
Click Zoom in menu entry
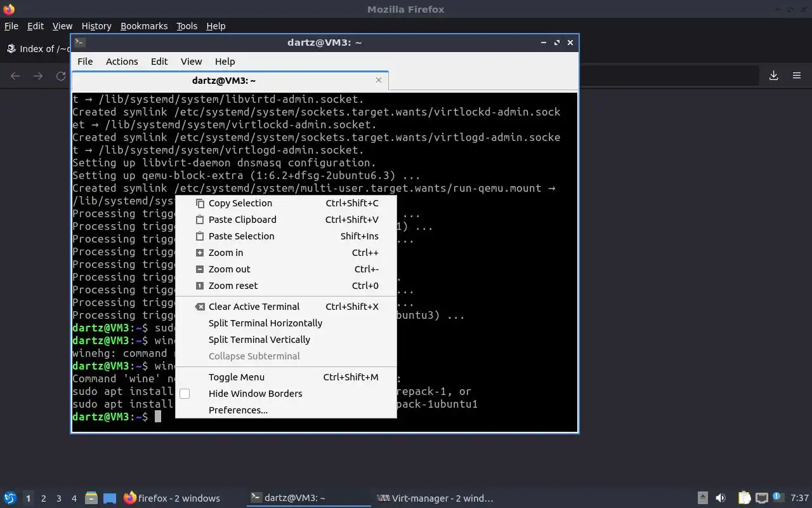click(x=285, y=253)
